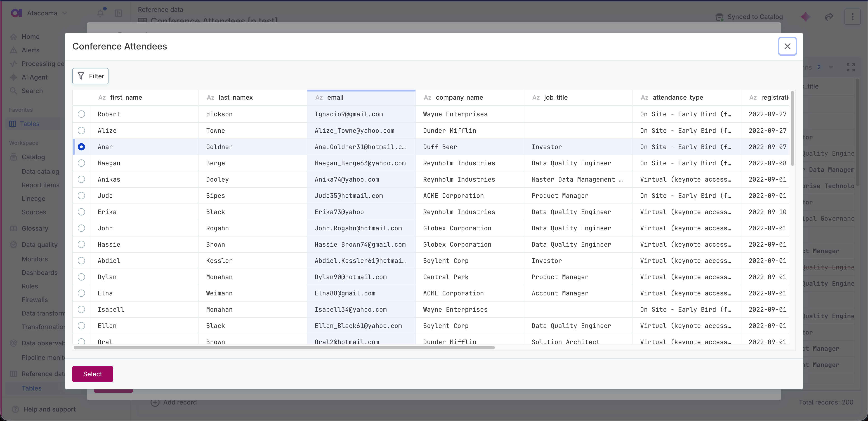Image resolution: width=868 pixels, height=421 pixels.
Task: Select the Anikas Dooley row radio
Action: click(x=81, y=179)
